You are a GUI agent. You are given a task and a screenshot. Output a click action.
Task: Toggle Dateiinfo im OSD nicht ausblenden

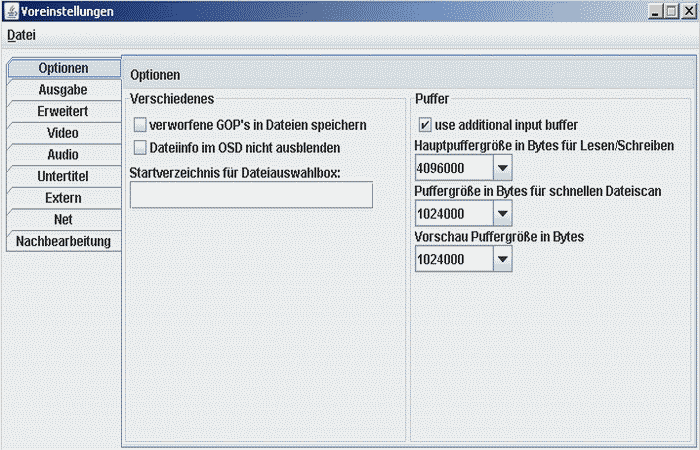click(x=141, y=147)
